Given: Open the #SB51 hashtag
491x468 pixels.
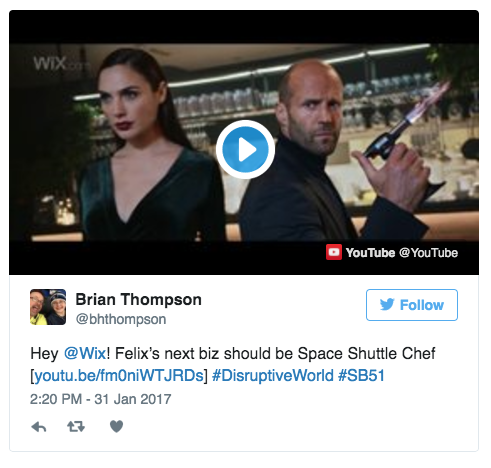Looking at the screenshot, I should click(x=362, y=376).
